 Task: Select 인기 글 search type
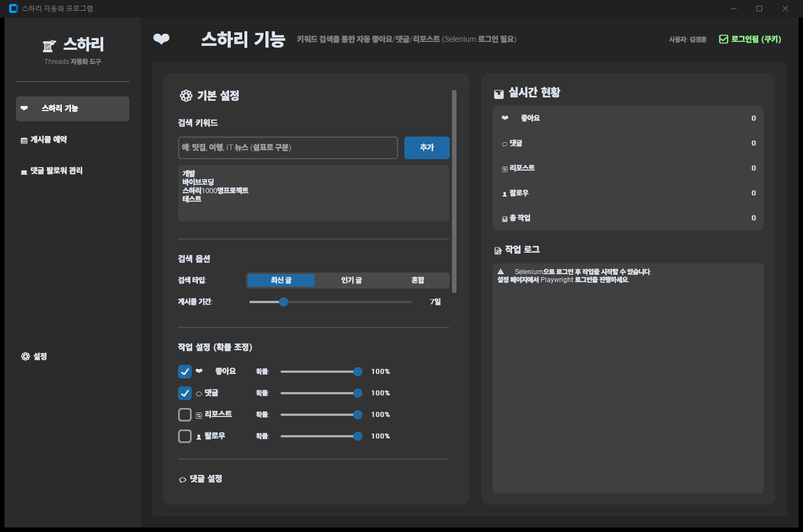click(351, 280)
